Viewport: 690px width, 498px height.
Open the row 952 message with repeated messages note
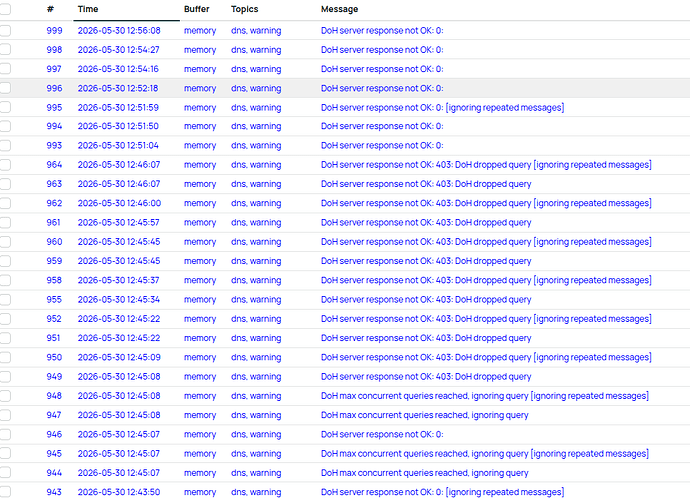486,319
